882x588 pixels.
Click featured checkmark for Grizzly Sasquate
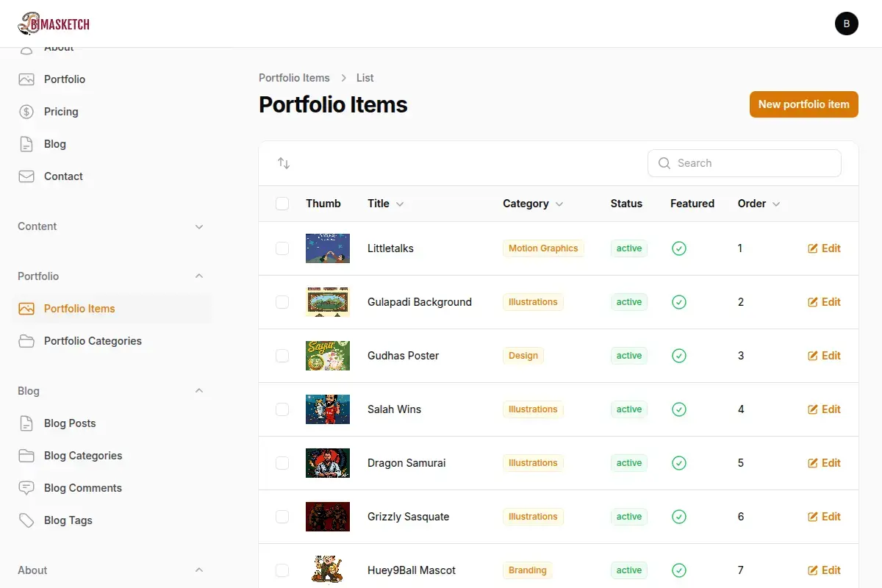click(679, 517)
